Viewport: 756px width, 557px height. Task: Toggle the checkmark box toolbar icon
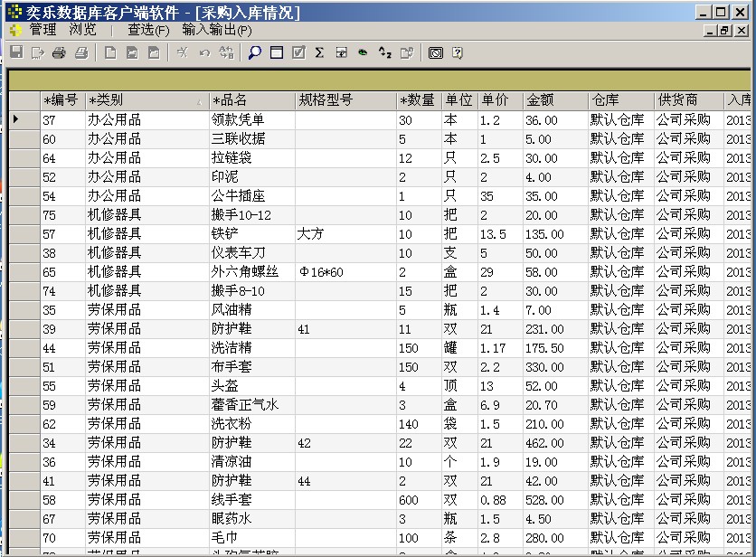point(298,53)
